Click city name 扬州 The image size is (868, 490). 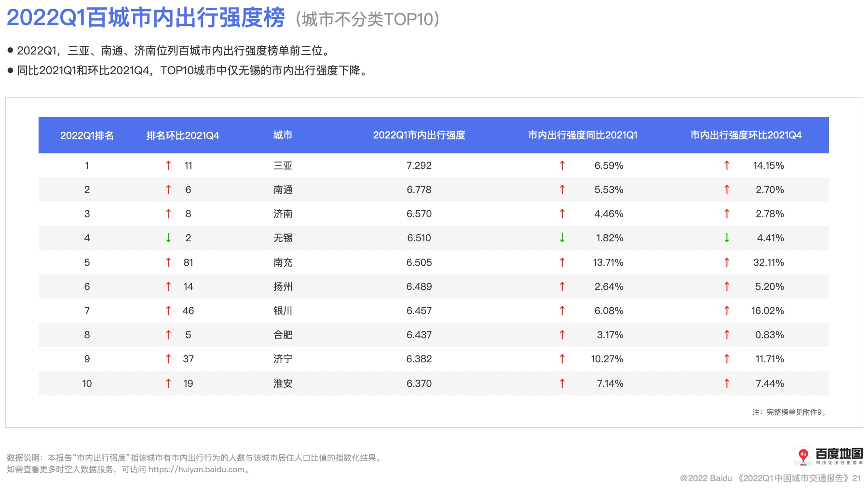283,286
